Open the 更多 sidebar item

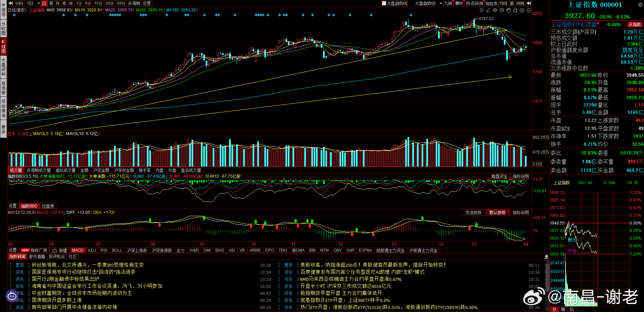pos(3,129)
